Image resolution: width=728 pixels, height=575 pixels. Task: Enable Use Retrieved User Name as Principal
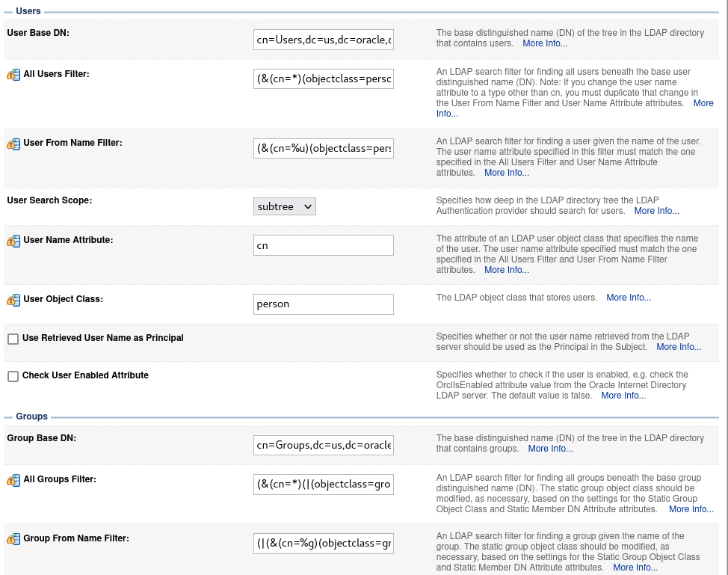coord(13,339)
